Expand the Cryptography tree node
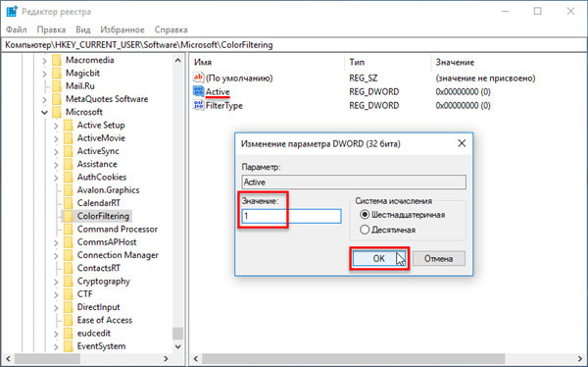Image resolution: width=588 pixels, height=367 pixels. click(x=56, y=282)
